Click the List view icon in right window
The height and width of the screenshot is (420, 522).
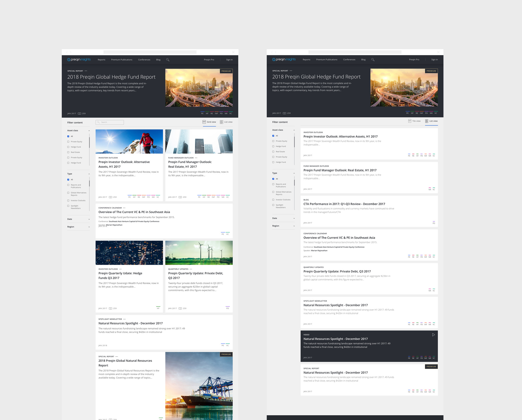(x=427, y=121)
